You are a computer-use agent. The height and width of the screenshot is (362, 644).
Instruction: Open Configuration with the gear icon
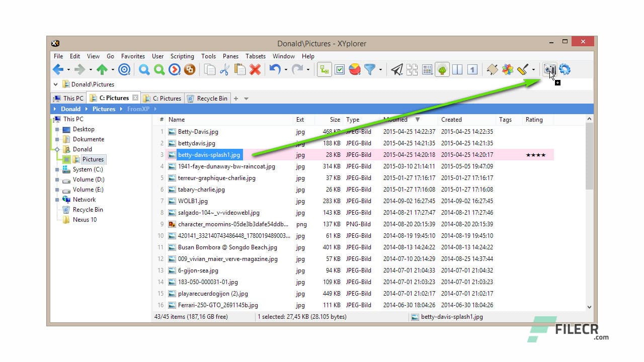[x=565, y=70]
